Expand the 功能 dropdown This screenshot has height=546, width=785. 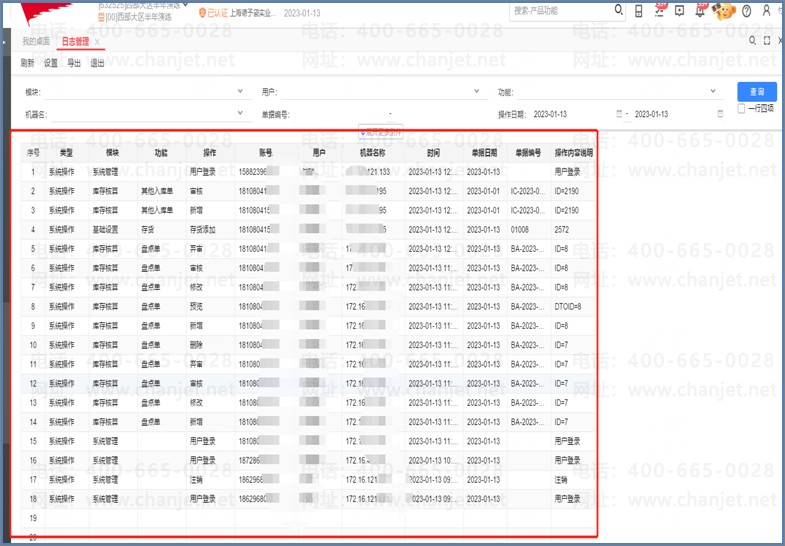pos(712,92)
